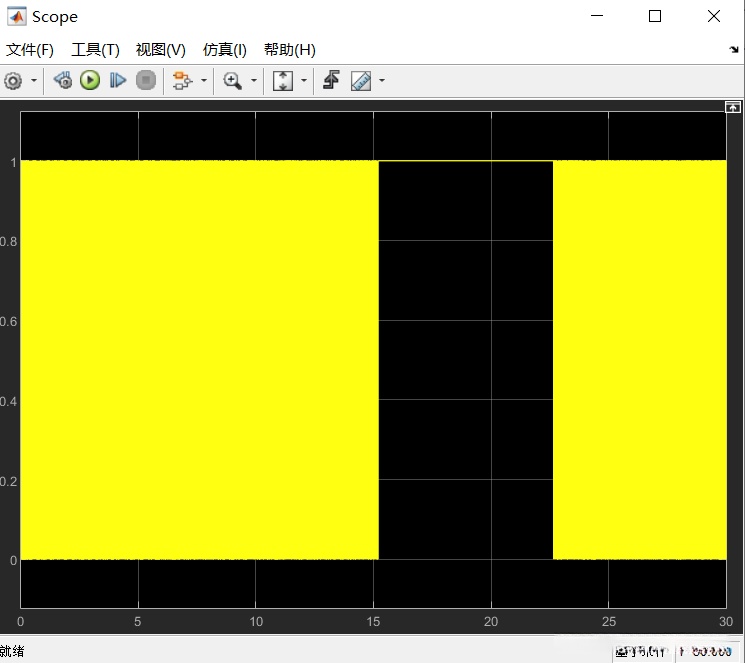Viewport: 745px width, 663px height.
Task: Click the Stop simulation button
Action: (146, 80)
